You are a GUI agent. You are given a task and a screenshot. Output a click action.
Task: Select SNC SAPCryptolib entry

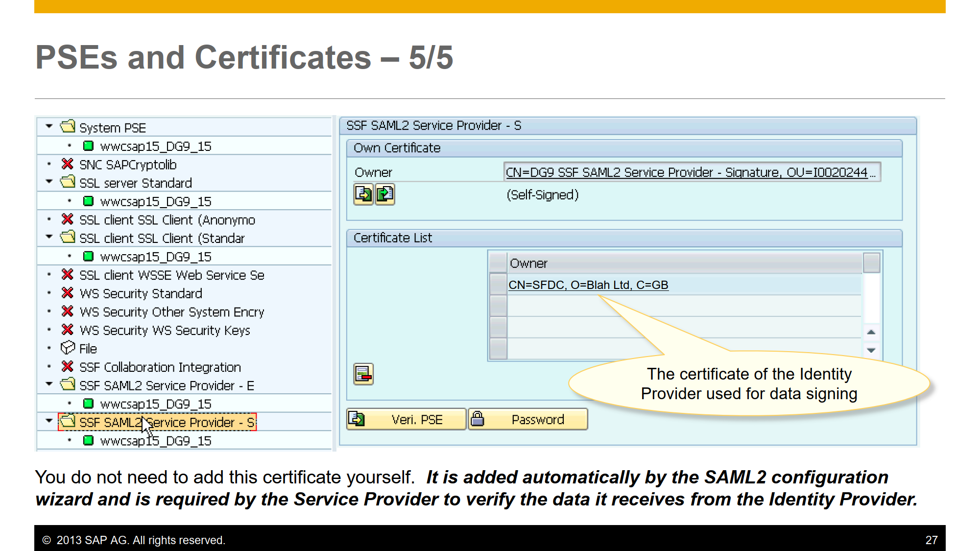pyautogui.click(x=128, y=165)
